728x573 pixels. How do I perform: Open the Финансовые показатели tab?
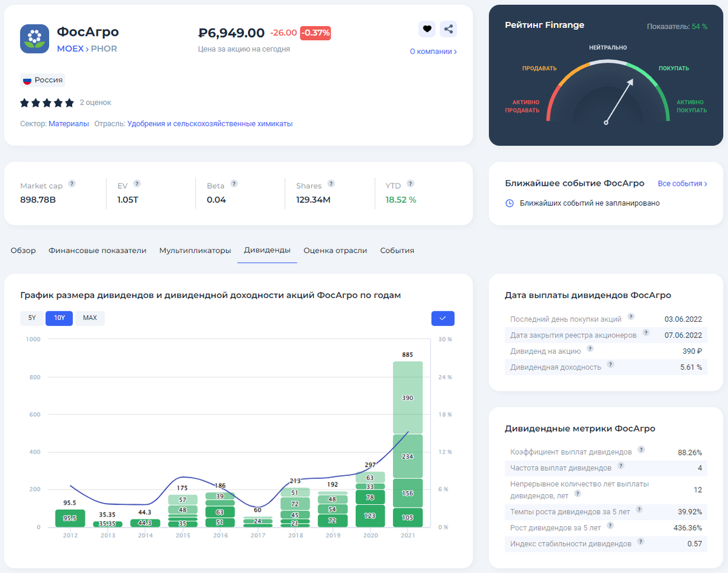98,250
